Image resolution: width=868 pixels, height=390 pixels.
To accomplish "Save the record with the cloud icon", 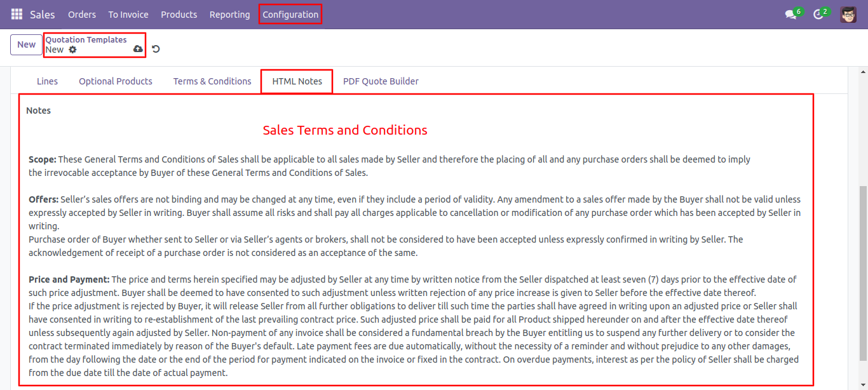I will click(138, 49).
